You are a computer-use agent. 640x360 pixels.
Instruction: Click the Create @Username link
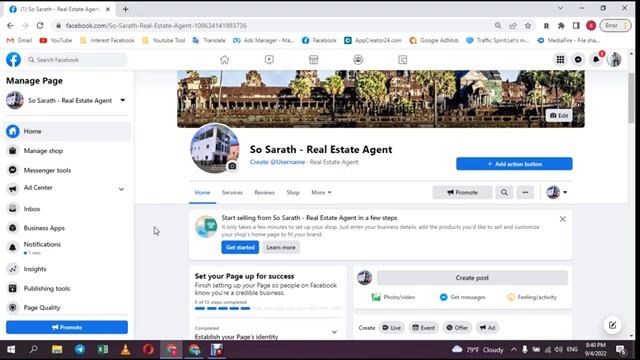click(277, 162)
